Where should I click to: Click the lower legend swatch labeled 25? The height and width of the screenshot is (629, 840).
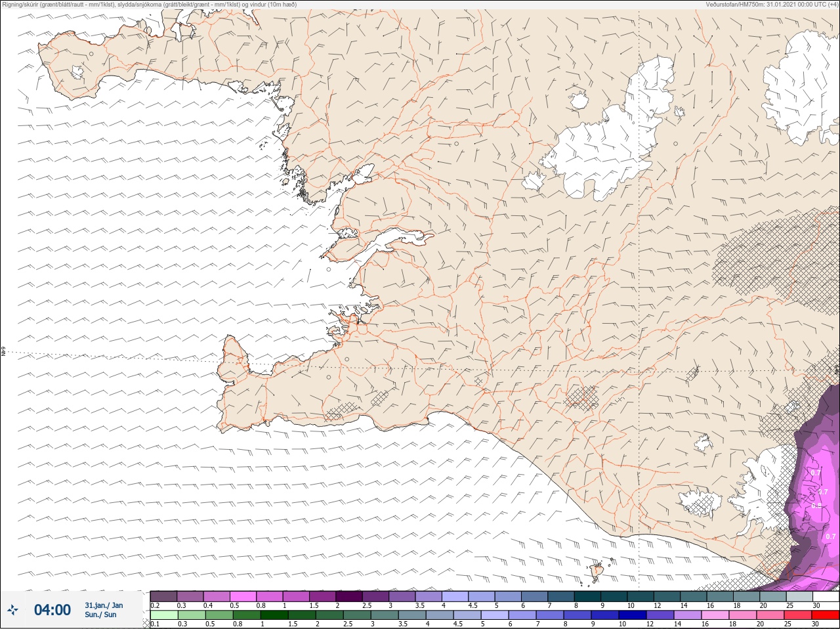[799, 615]
